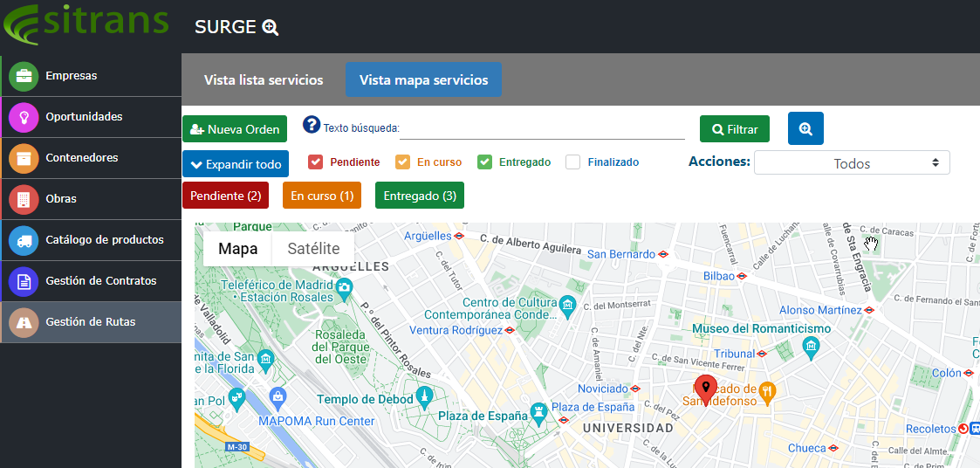980x468 pixels.
Task: Uncheck the Pendiente checkbox
Action: click(x=316, y=162)
